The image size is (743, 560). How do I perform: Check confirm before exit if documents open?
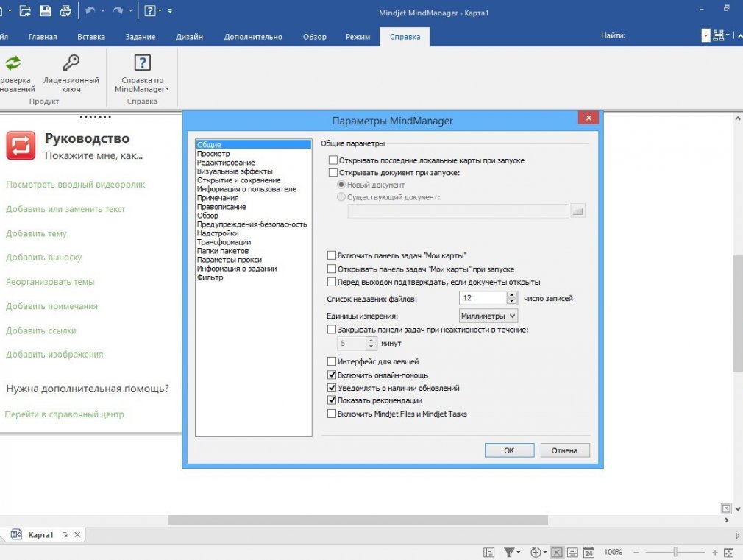(332, 282)
